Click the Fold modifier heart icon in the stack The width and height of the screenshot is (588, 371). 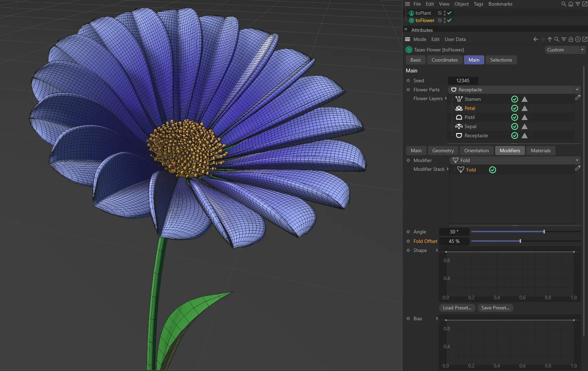pyautogui.click(x=461, y=169)
